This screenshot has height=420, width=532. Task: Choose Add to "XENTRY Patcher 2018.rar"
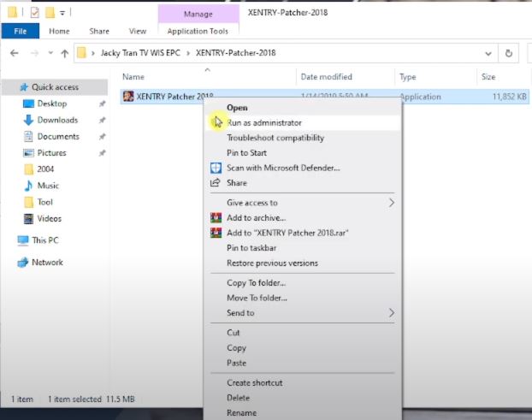(302, 233)
